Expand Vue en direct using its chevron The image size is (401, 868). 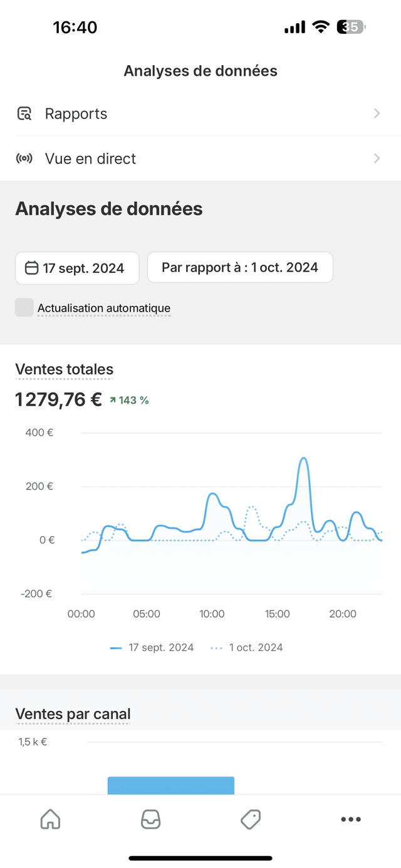pos(377,158)
